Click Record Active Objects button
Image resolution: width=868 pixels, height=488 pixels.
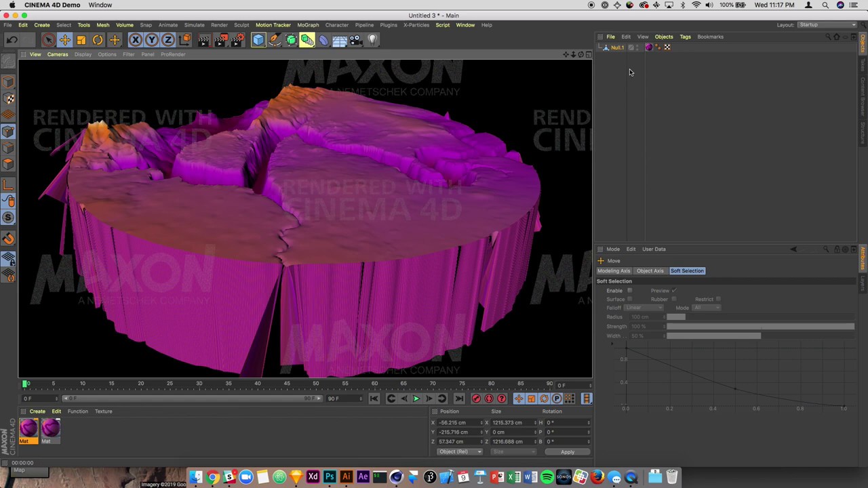(x=476, y=399)
